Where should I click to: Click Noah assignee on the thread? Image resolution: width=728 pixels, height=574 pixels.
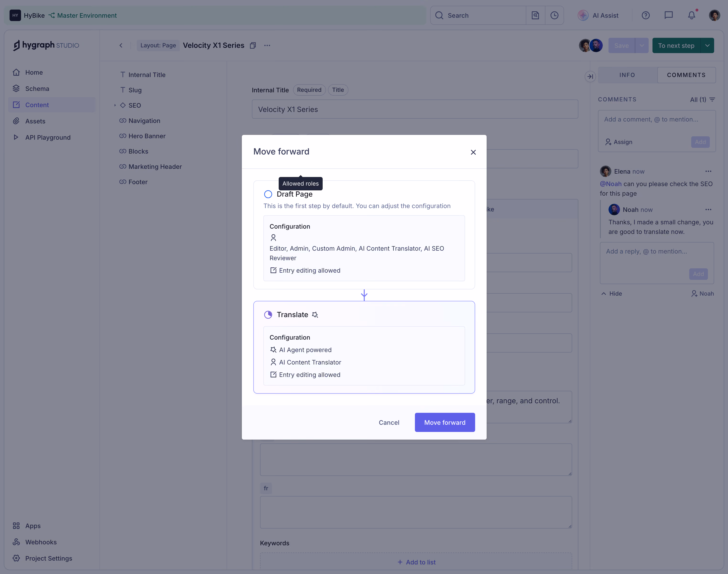click(702, 293)
